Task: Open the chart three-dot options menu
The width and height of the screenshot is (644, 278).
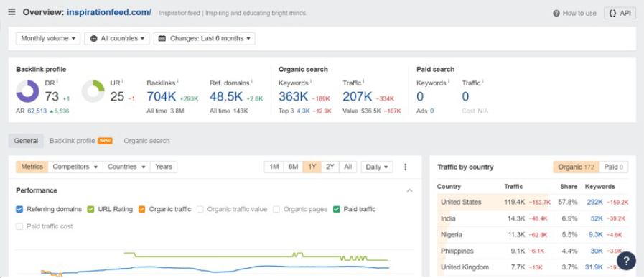Action: point(406,167)
